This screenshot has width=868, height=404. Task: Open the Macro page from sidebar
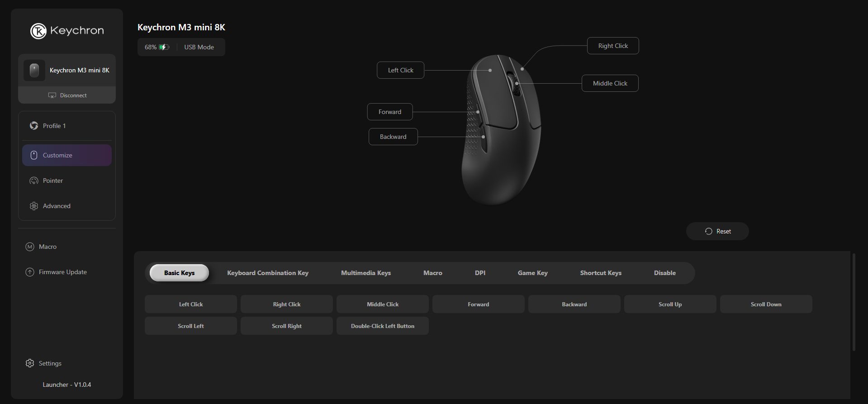47,247
